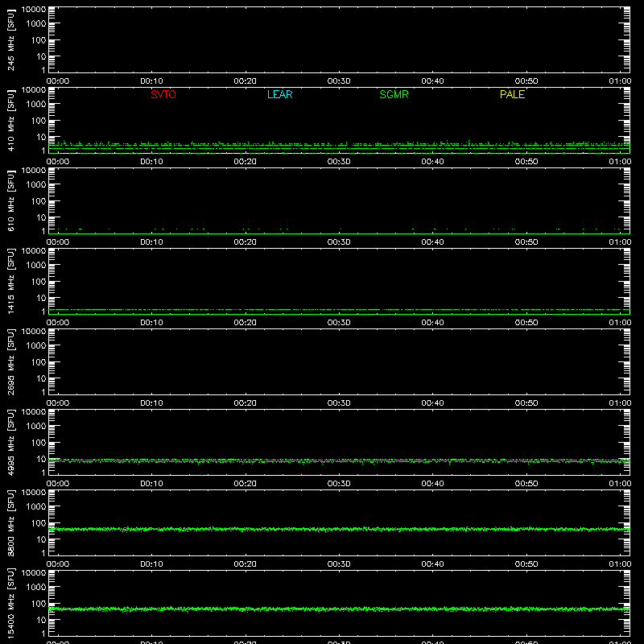This screenshot has width=644, height=644.
Task: Select the 8800 MHz [SFU] axis title
Action: click(x=11, y=523)
